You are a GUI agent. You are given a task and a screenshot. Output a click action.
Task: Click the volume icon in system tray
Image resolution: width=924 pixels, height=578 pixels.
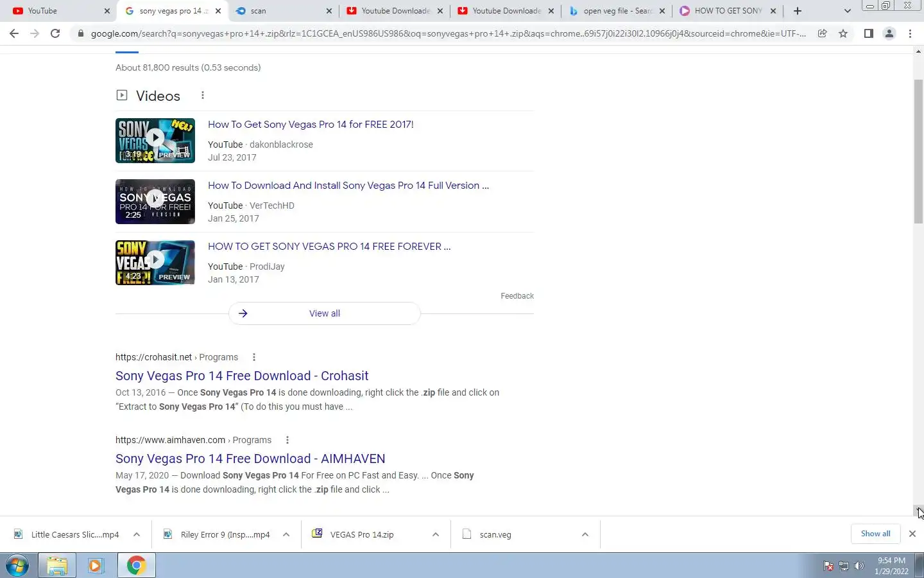tap(859, 566)
